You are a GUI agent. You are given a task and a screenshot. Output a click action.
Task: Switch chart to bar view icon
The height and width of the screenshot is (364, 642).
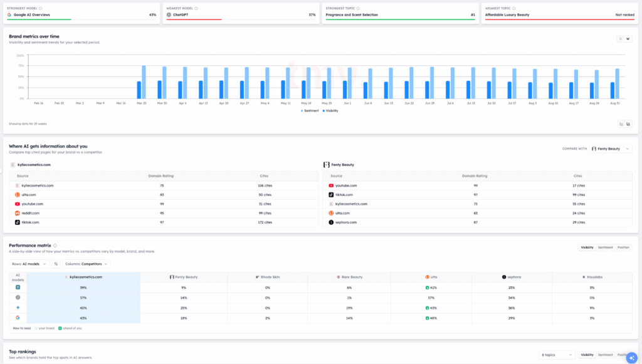point(628,124)
